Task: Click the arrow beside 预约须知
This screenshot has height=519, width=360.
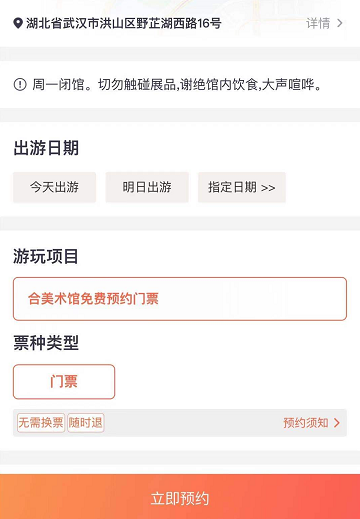Action: pos(337,423)
